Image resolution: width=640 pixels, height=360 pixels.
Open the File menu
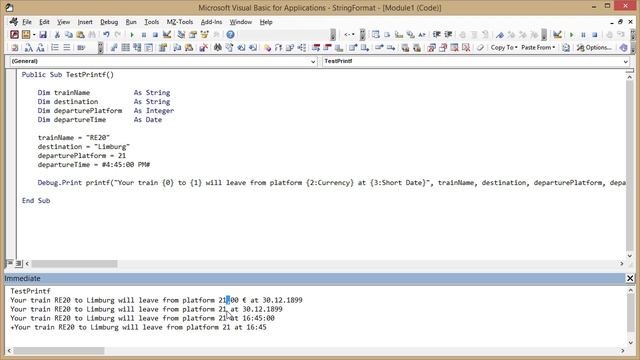click(x=27, y=22)
